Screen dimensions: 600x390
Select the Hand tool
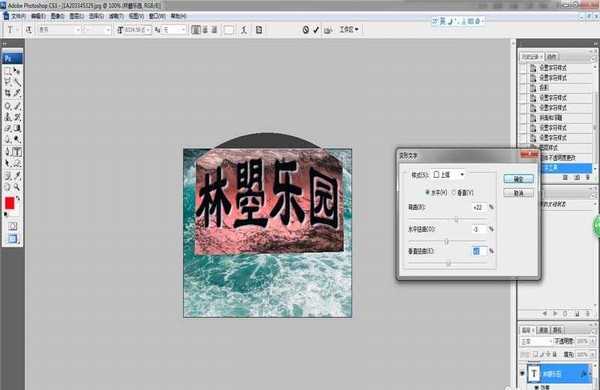(8, 187)
